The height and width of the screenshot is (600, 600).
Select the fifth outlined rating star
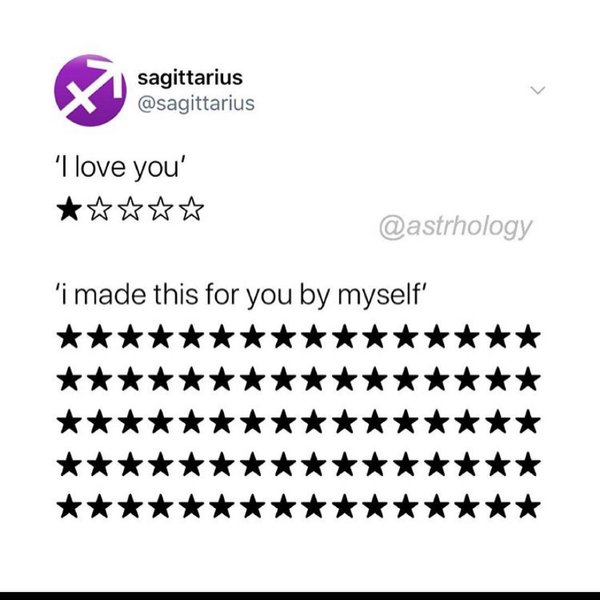coord(191,209)
